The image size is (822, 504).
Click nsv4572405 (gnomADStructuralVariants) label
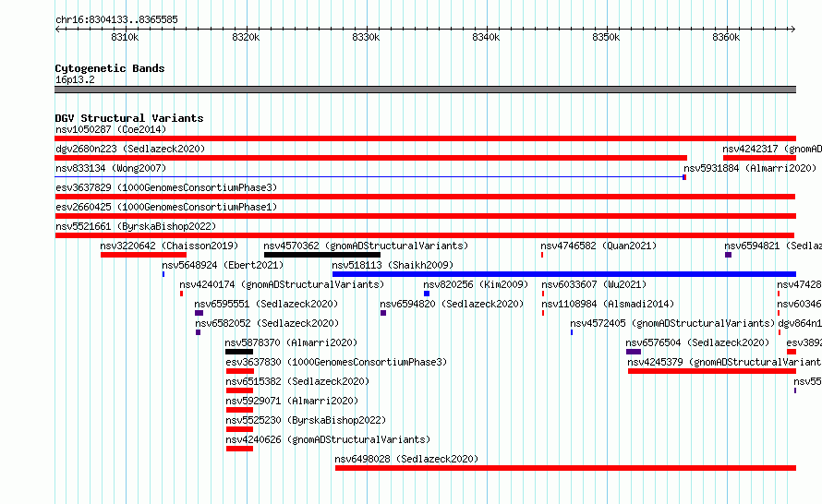(x=672, y=323)
